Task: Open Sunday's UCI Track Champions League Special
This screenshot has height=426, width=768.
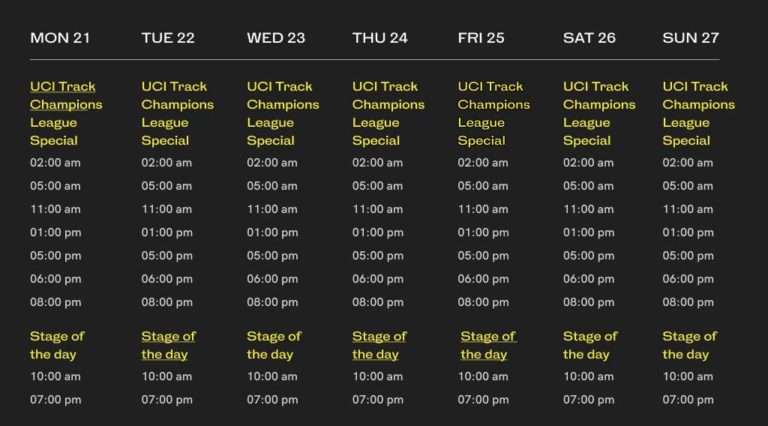Action: click(x=698, y=114)
